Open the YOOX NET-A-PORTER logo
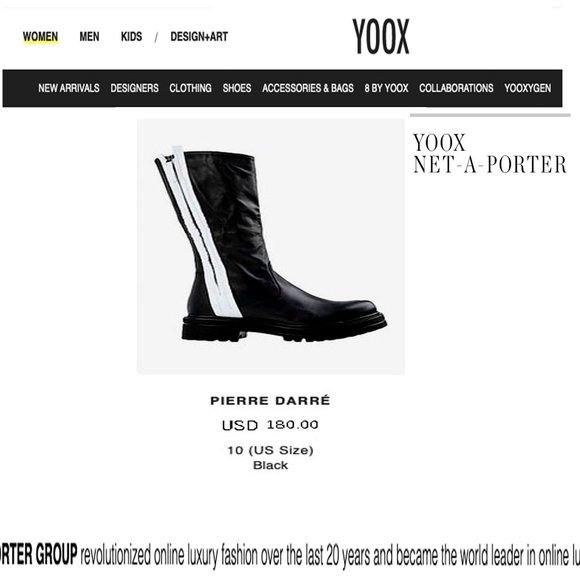This screenshot has height=580, width=580. click(489, 154)
